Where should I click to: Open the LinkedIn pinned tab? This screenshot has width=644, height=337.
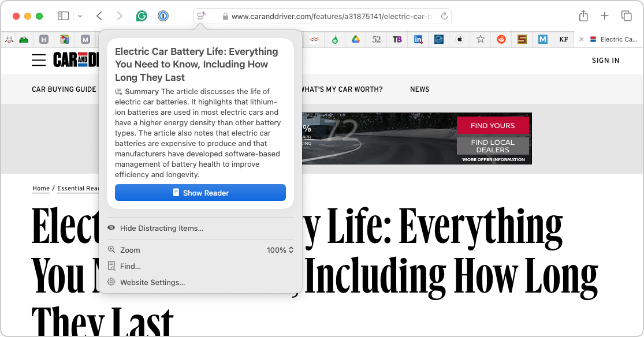pos(418,39)
